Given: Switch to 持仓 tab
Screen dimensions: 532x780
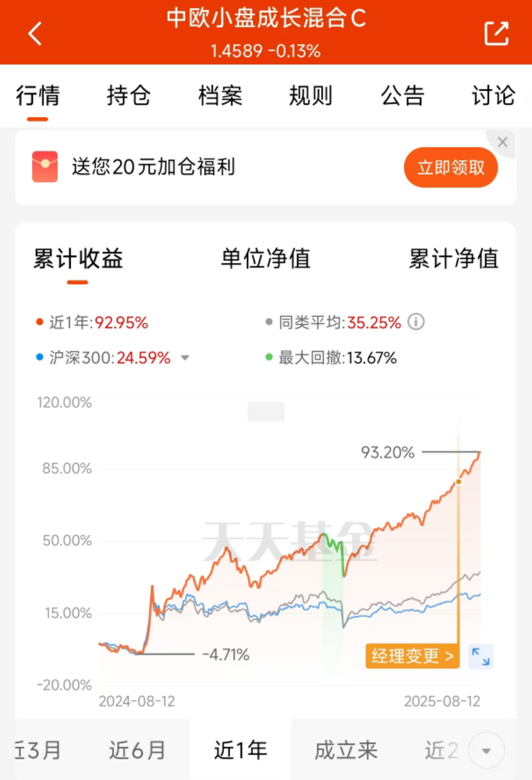Looking at the screenshot, I should pos(129,95).
